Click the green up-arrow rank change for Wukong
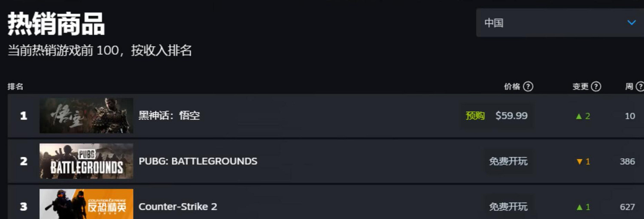The height and width of the screenshot is (219, 644). [583, 116]
